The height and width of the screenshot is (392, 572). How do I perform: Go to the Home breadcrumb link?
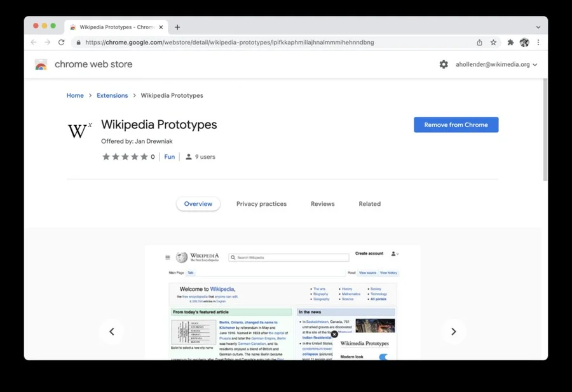click(x=75, y=95)
